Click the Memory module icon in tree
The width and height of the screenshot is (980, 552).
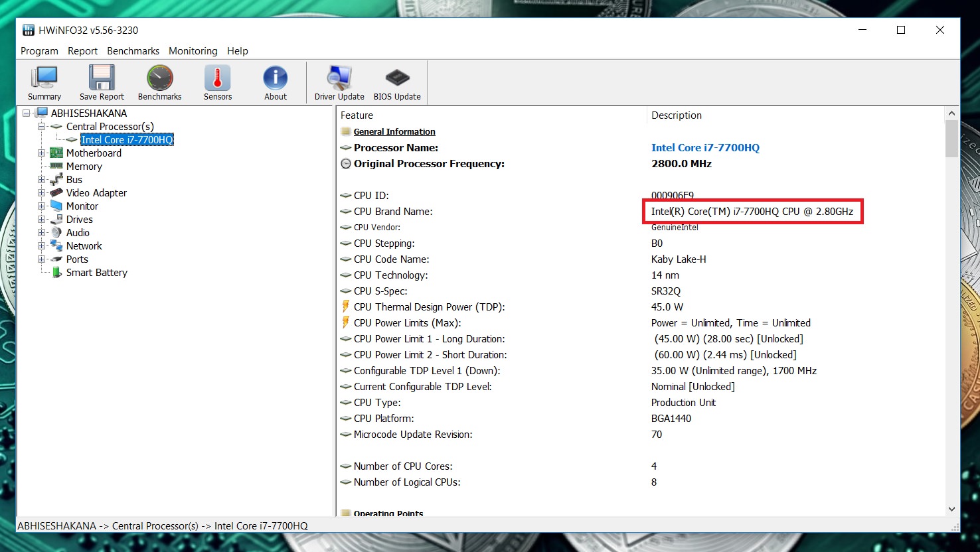[56, 166]
